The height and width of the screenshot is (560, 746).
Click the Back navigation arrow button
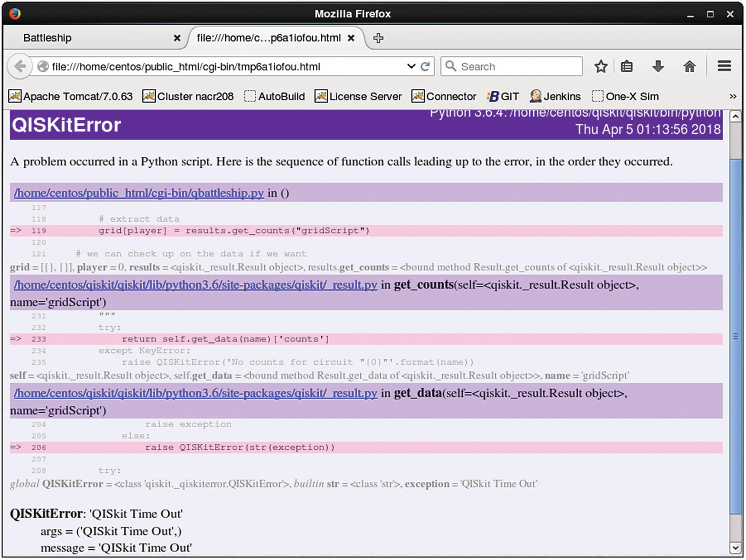coord(20,67)
